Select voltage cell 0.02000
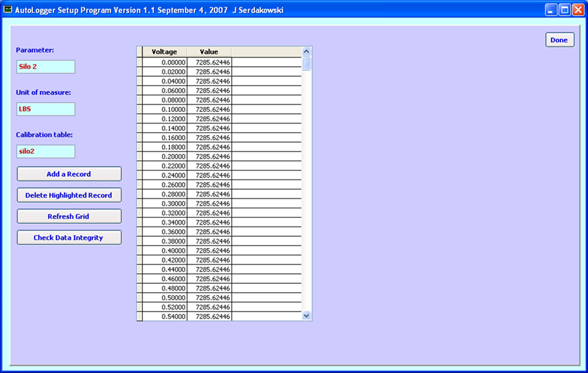Image resolution: width=588 pixels, height=373 pixels. (165, 71)
